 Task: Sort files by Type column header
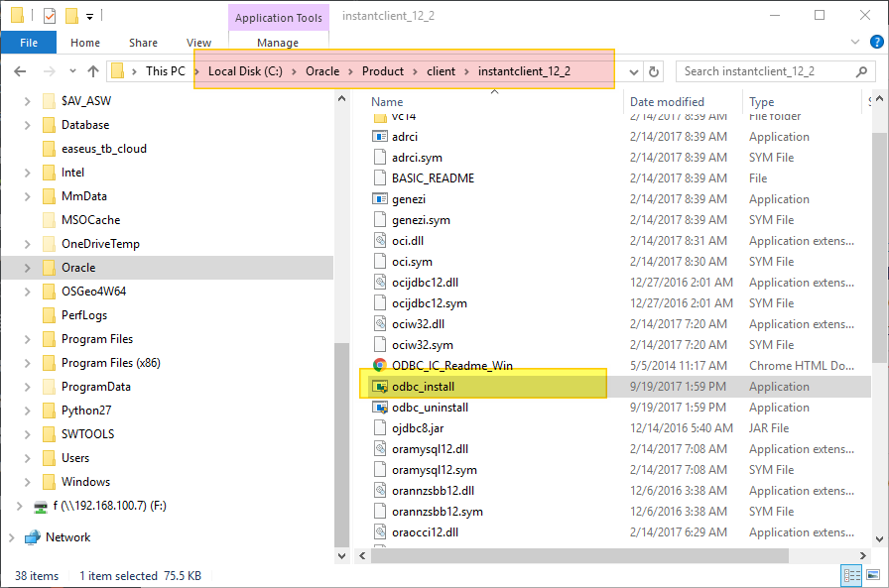[761, 102]
